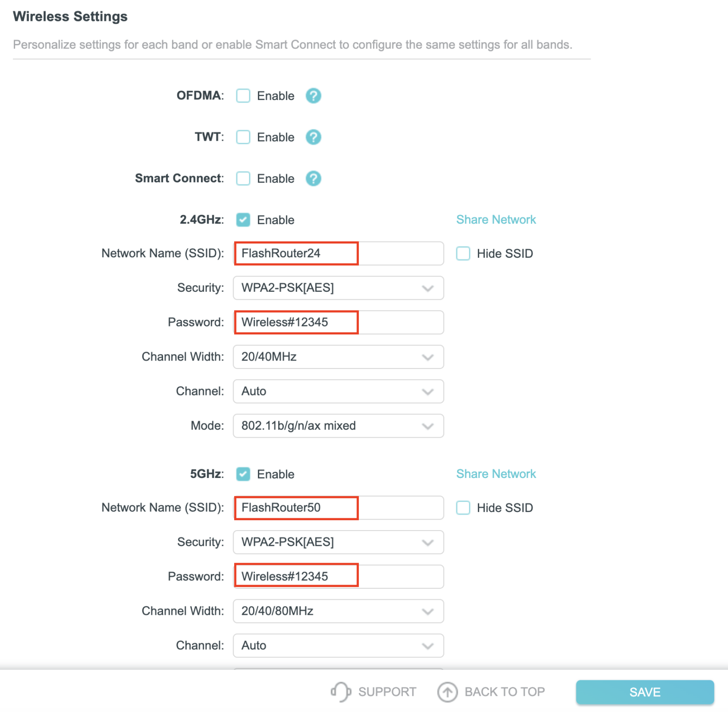Click the Back to Top arrow icon

[446, 692]
